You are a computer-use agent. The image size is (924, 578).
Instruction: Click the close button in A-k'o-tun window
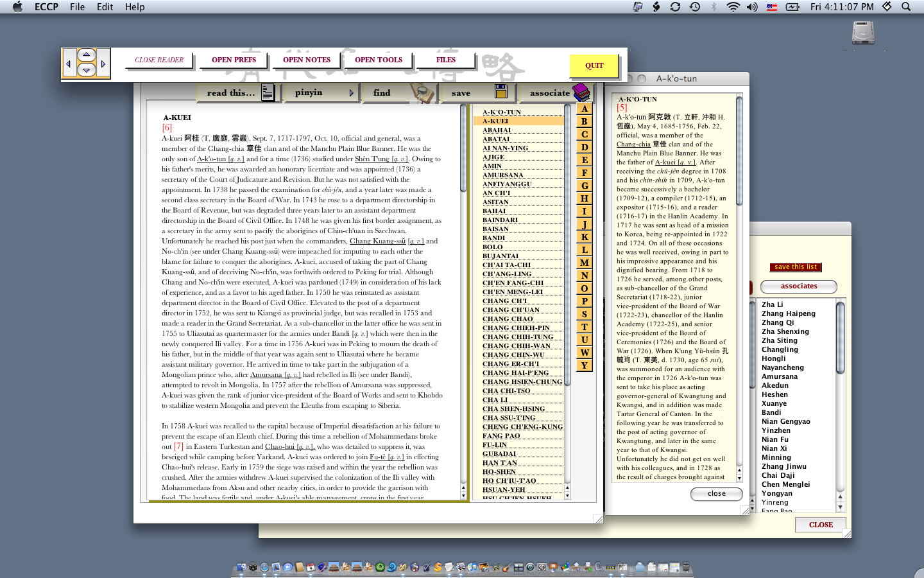coord(717,494)
